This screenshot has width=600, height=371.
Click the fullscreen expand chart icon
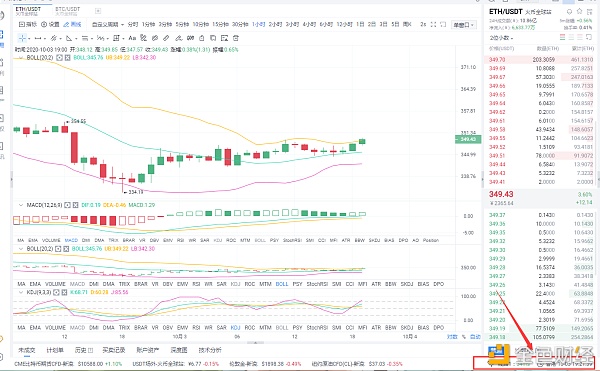[433, 24]
